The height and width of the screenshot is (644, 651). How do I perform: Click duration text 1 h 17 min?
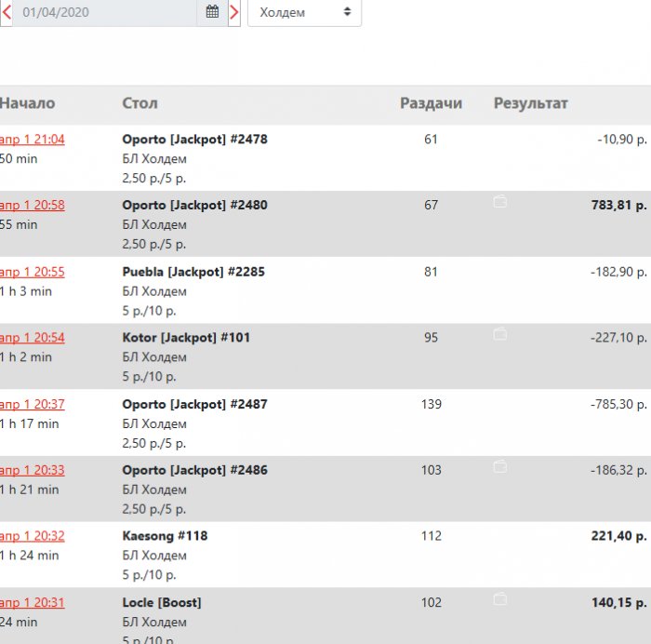coord(30,423)
